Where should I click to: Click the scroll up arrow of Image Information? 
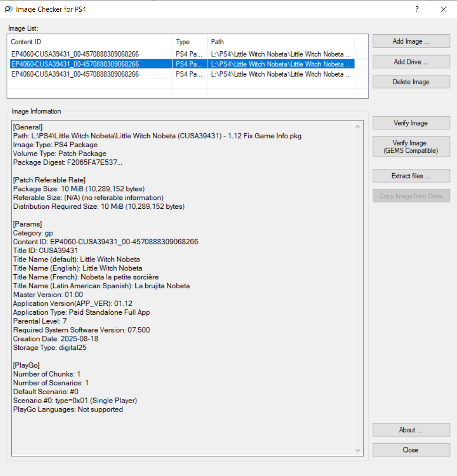[x=358, y=127]
